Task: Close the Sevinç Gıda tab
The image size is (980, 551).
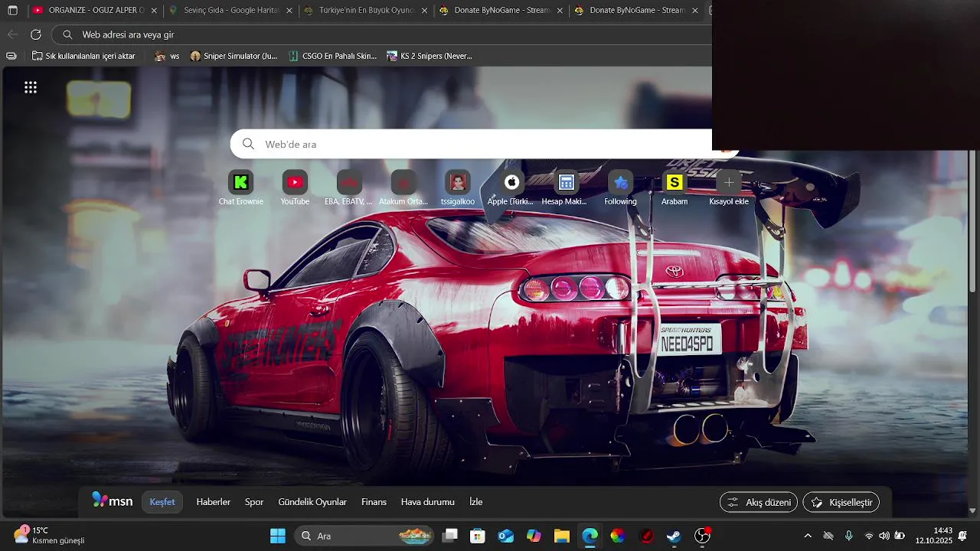Action: (289, 11)
